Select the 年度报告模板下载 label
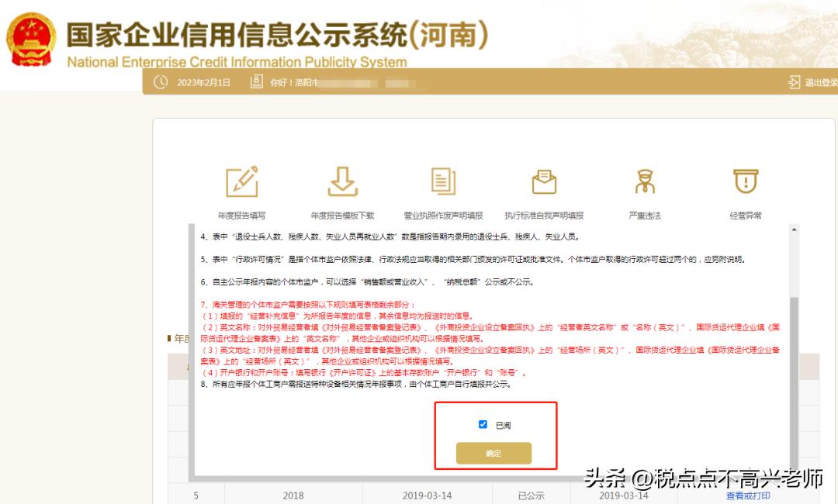The width and height of the screenshot is (838, 504). click(x=342, y=216)
